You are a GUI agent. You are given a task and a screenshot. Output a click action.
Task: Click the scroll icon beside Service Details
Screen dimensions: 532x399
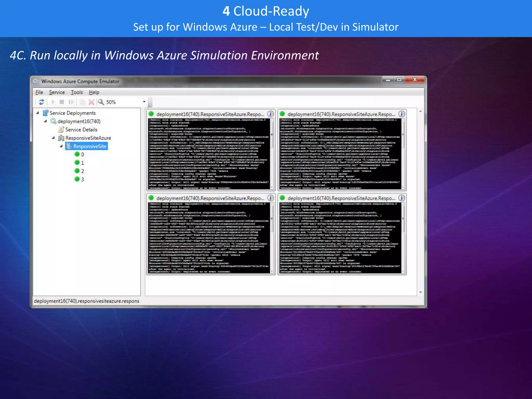[61, 129]
